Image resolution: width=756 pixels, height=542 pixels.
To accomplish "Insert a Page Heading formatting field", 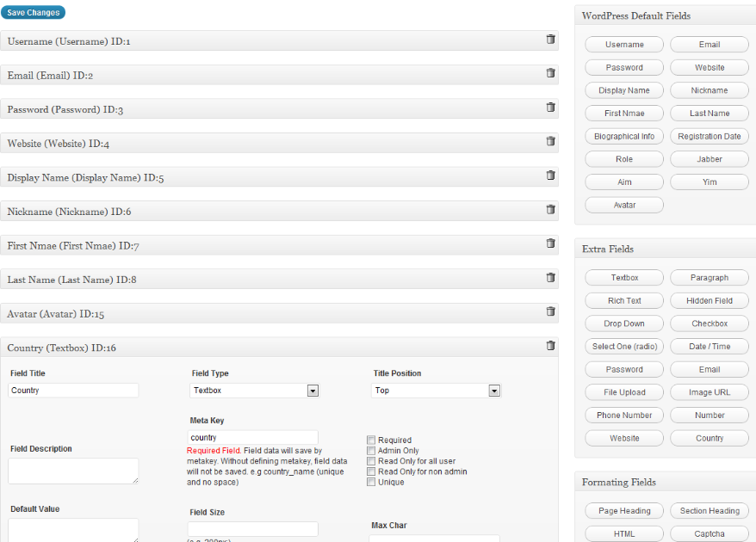I will tap(624, 511).
